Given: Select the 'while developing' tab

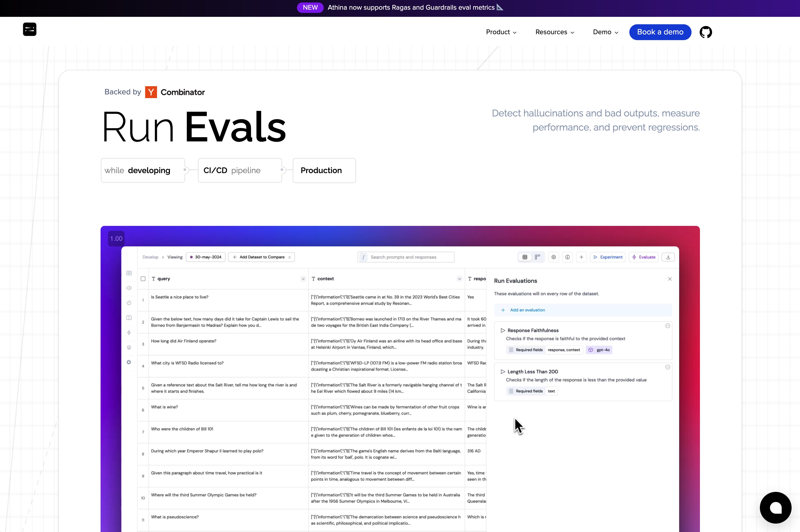Looking at the screenshot, I should pos(143,170).
